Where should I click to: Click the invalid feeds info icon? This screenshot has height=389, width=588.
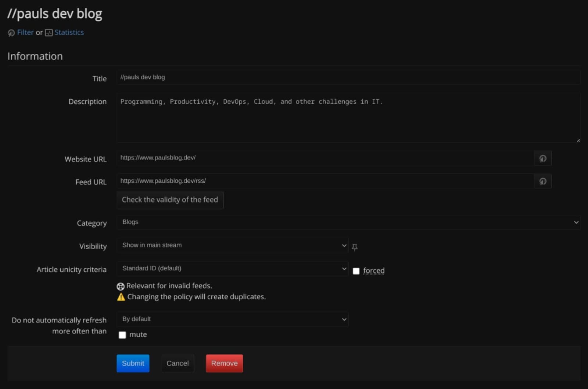pos(120,286)
